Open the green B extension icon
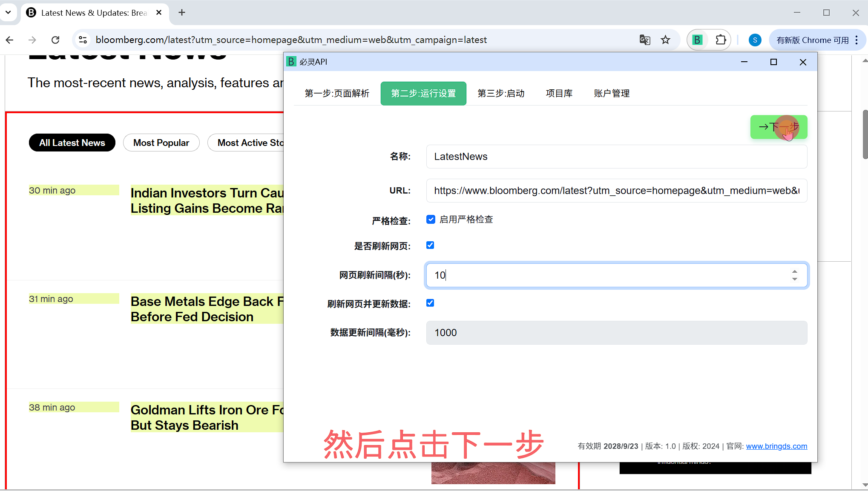The height and width of the screenshot is (491, 868). (697, 40)
